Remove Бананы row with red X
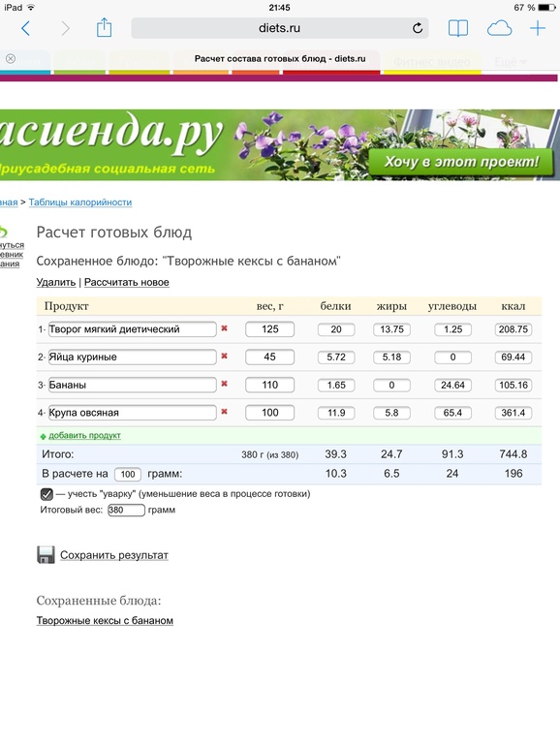This screenshot has height=746, width=560. 224,384
